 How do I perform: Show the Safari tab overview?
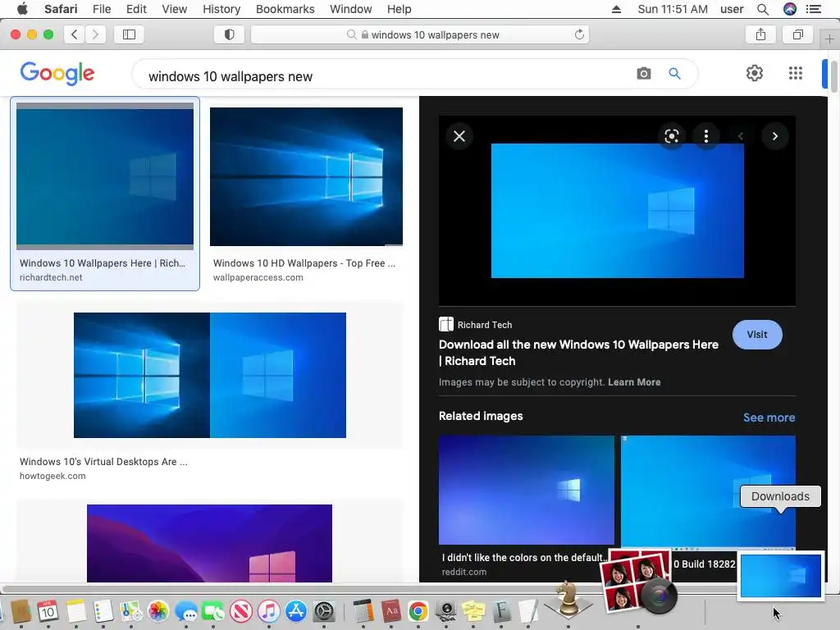tap(797, 34)
